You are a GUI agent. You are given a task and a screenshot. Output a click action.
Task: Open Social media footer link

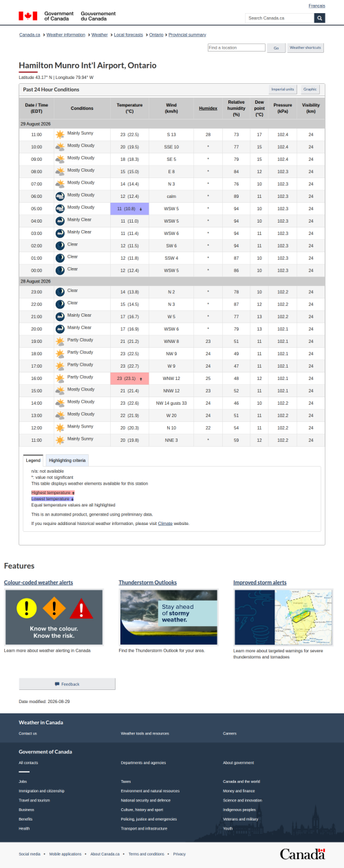tap(30, 854)
